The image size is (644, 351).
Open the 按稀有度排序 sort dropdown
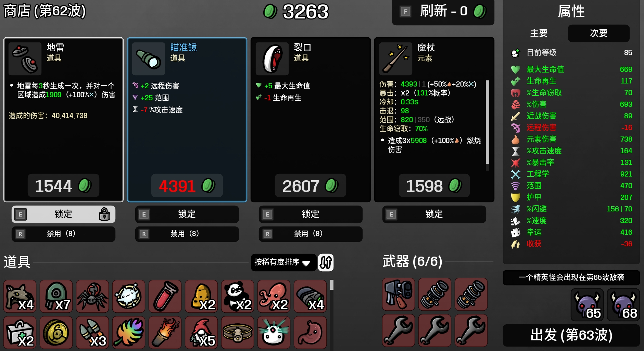coord(283,262)
